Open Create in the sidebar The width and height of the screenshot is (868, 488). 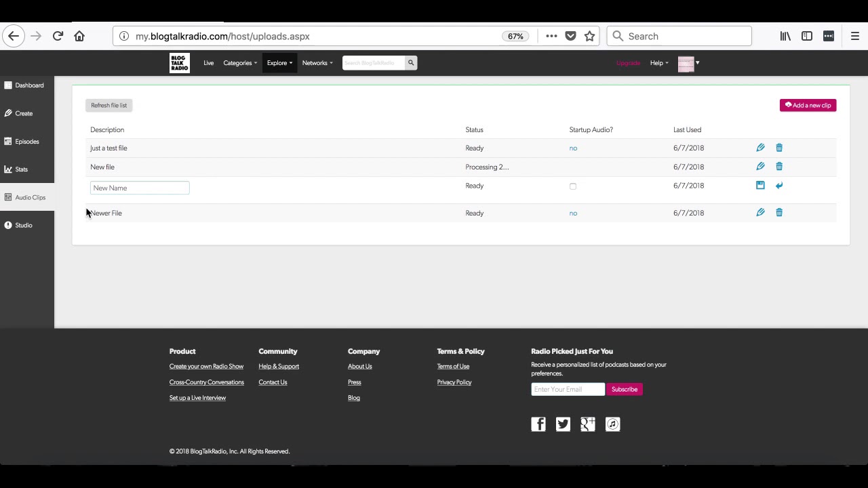[x=18, y=113]
